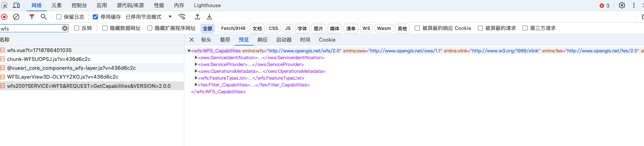Open the 源代码/来源 panel
The width and height of the screenshot is (644, 146).
tap(130, 5)
